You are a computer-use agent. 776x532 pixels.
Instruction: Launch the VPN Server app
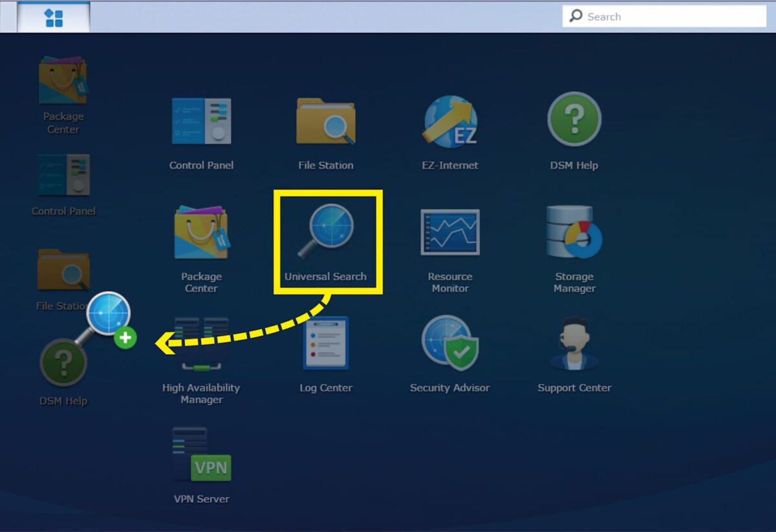click(201, 465)
